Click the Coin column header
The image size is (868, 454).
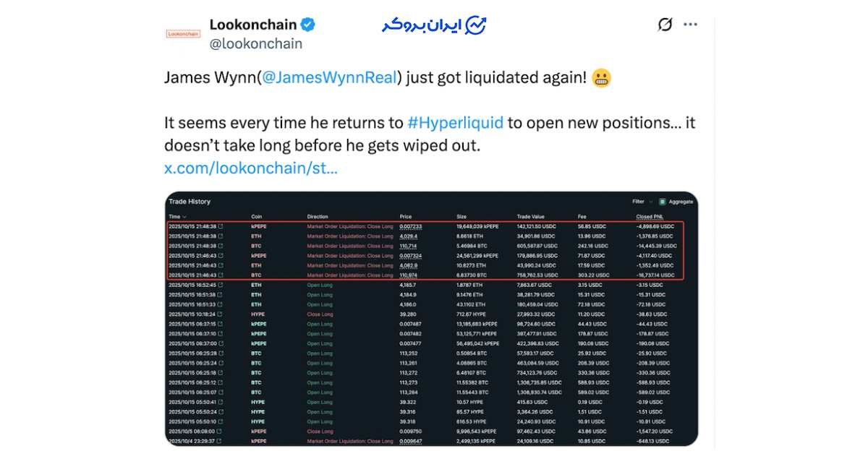pyautogui.click(x=257, y=217)
